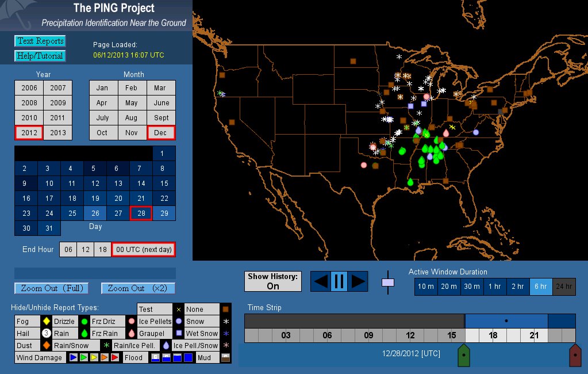The height and width of the screenshot is (374, 588).
Task: Select the 1 hr window duration
Action: pyautogui.click(x=495, y=287)
